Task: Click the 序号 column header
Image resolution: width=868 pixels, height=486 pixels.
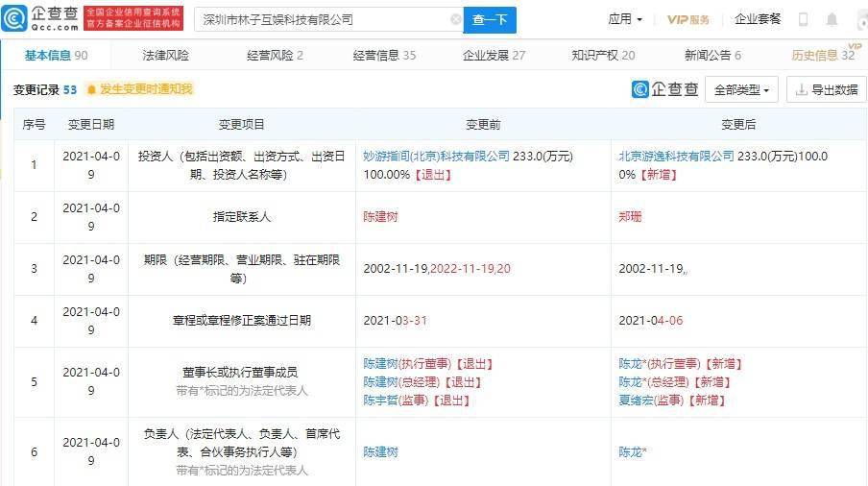Action: point(34,125)
